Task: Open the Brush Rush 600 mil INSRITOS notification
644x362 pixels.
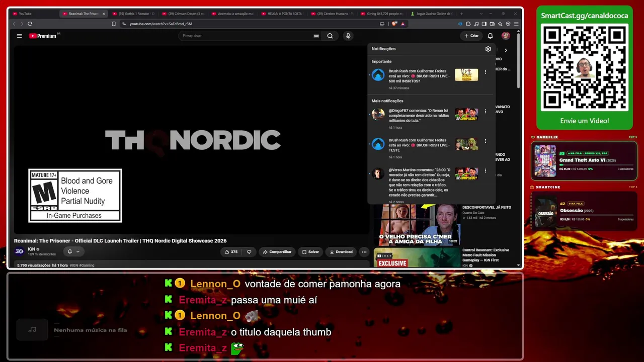Action: click(x=419, y=76)
